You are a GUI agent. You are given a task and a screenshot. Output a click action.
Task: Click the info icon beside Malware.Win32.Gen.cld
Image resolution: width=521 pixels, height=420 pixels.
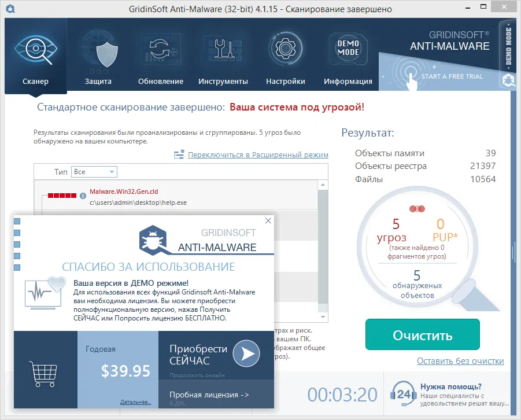(x=83, y=196)
